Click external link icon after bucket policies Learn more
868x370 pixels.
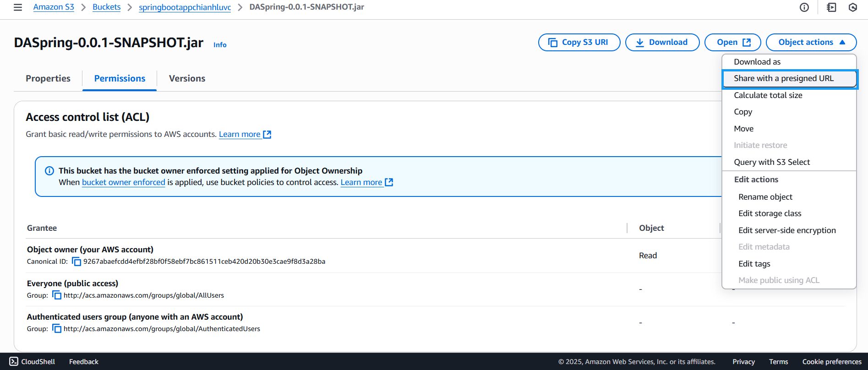coord(389,182)
